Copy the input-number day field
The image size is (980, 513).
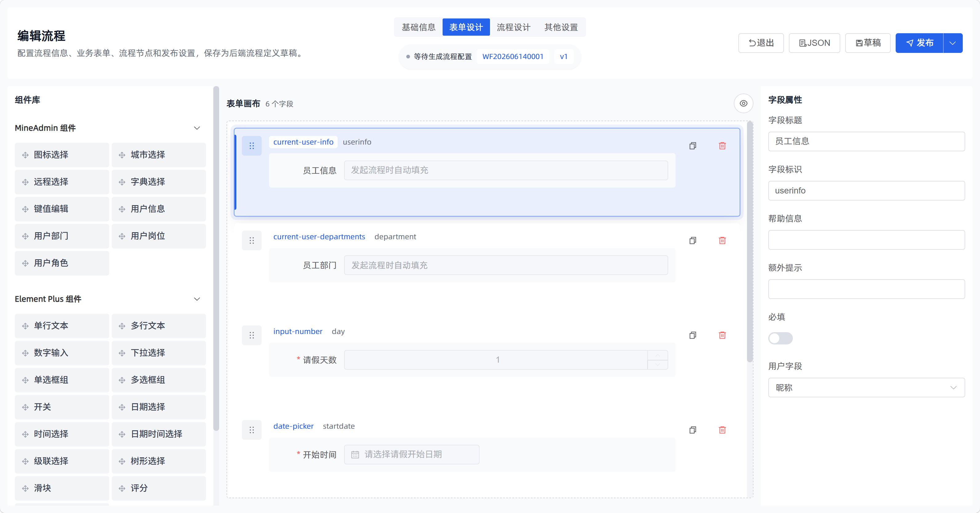pyautogui.click(x=693, y=335)
